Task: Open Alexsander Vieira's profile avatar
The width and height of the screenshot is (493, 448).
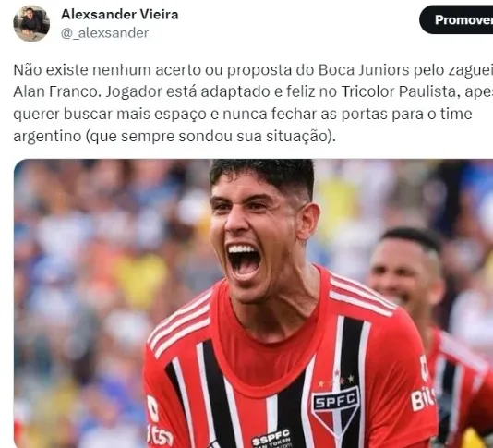Action: point(31,24)
